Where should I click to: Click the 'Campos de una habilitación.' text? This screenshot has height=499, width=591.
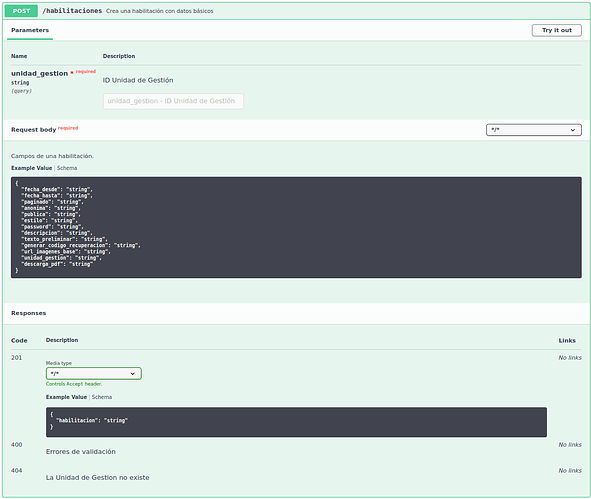click(52, 156)
